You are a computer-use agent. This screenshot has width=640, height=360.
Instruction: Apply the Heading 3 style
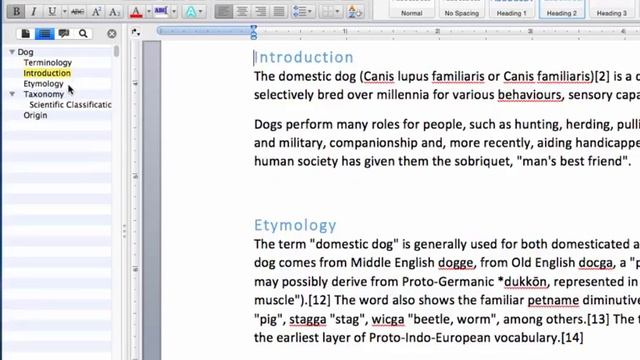pyautogui.click(x=611, y=9)
